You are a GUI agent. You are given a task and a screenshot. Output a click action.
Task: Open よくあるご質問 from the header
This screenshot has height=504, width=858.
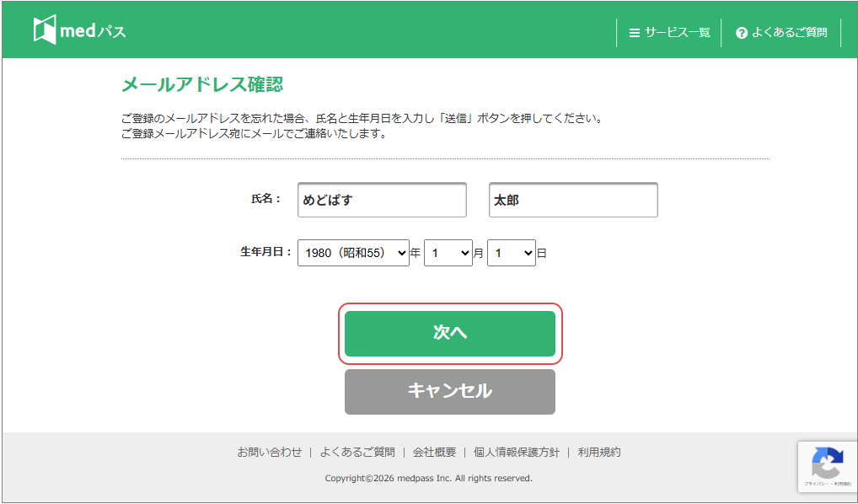point(789,33)
